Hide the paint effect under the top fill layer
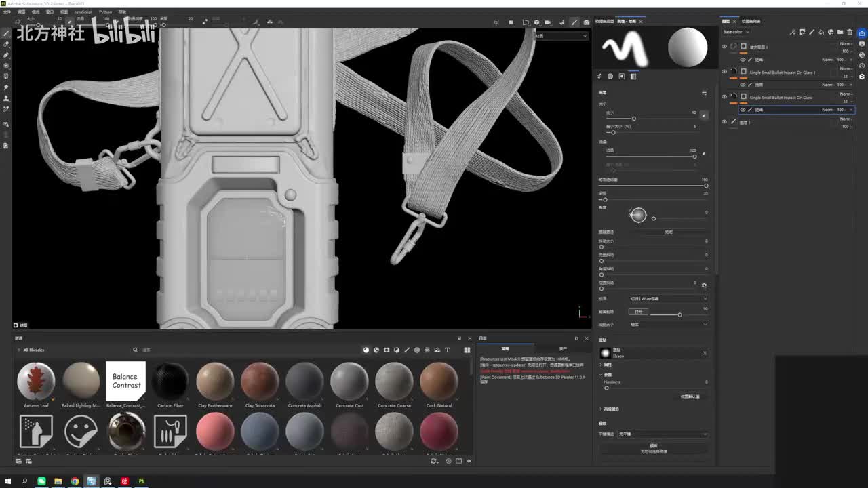The image size is (868, 488). click(743, 60)
